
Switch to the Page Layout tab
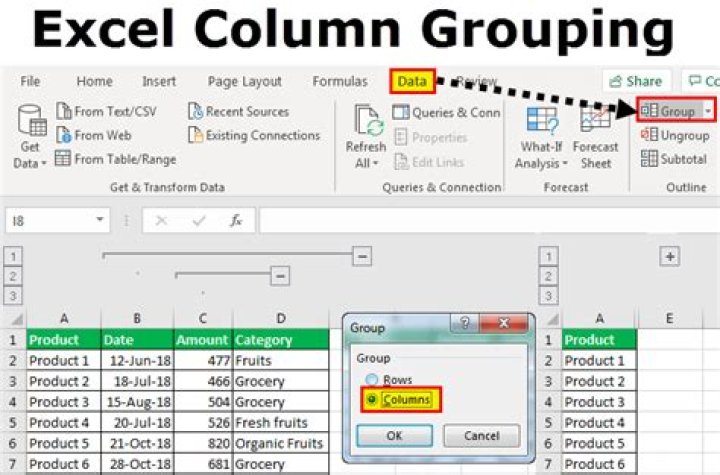click(244, 81)
